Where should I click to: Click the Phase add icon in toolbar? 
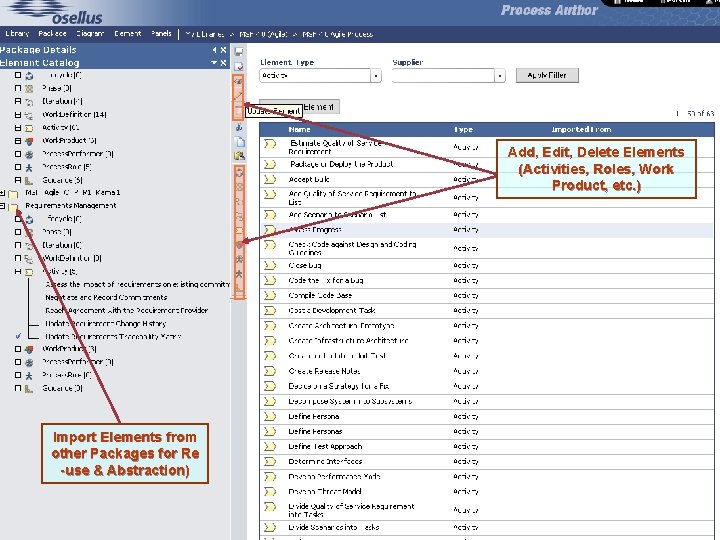(239, 187)
